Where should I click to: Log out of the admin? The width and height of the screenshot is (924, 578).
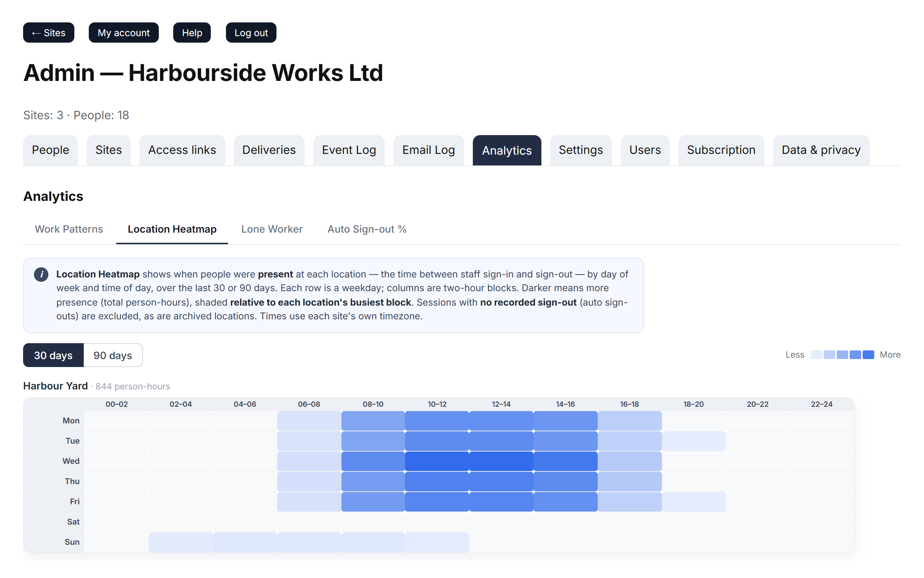[x=251, y=33]
